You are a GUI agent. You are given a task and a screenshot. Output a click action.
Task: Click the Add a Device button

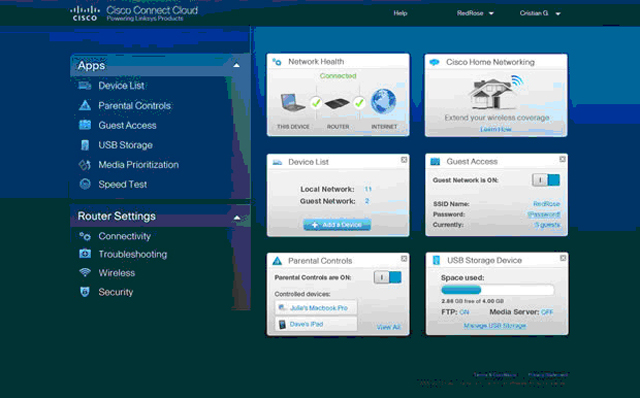click(x=337, y=225)
